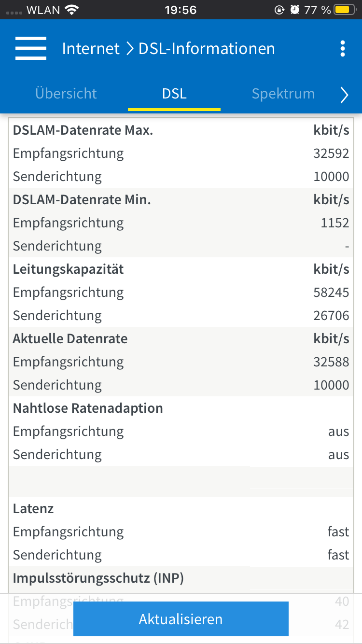Tap the status bar clock 19:56
Screen dimensions: 362x644
click(x=181, y=10)
